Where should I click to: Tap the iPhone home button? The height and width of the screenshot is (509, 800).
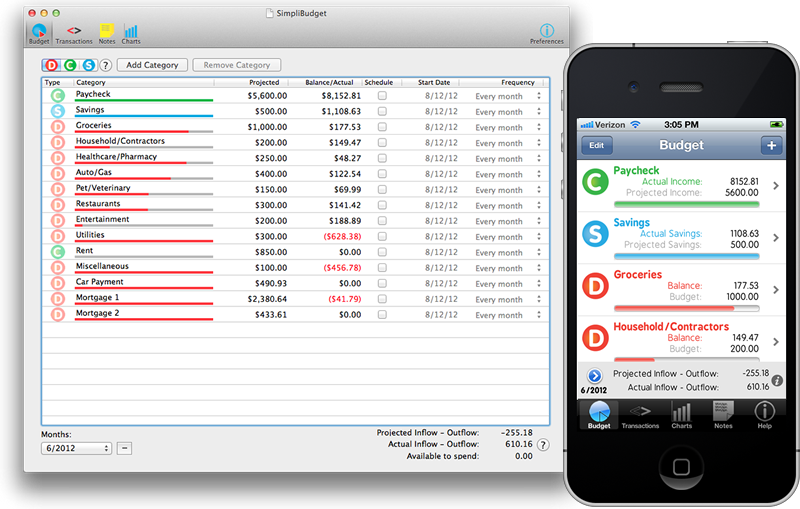click(681, 467)
